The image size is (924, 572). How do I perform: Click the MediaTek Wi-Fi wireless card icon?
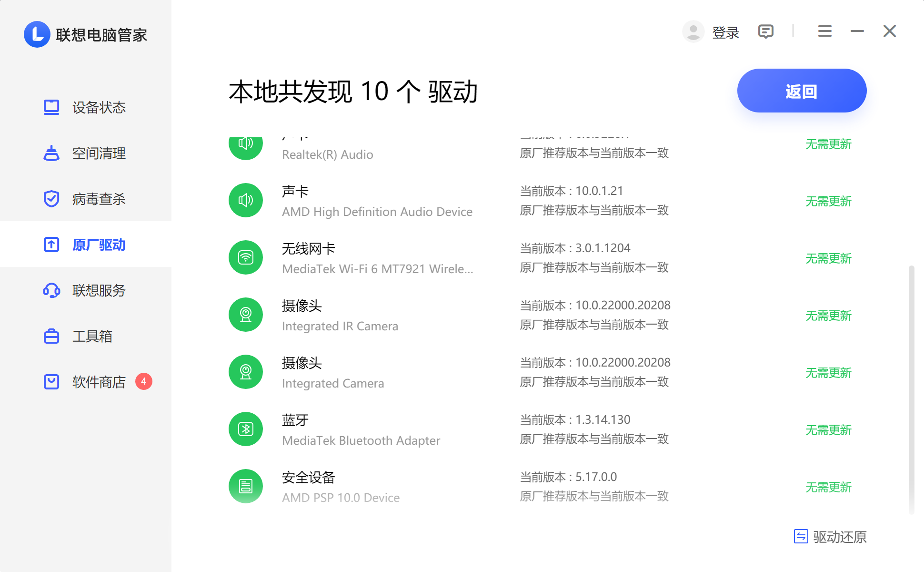pyautogui.click(x=246, y=257)
